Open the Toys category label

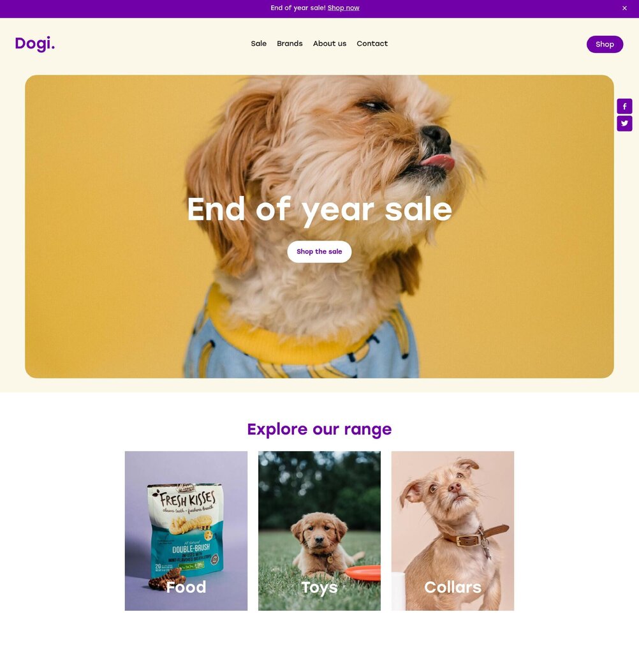click(x=319, y=588)
